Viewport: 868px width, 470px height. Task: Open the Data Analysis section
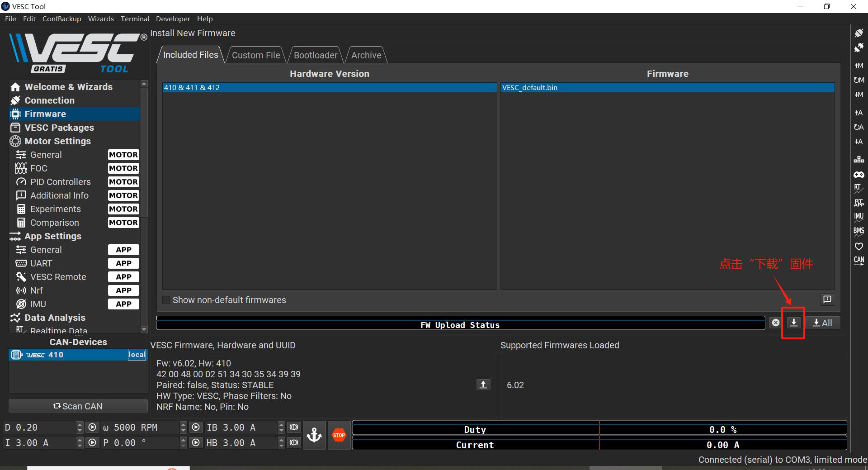click(x=75, y=318)
